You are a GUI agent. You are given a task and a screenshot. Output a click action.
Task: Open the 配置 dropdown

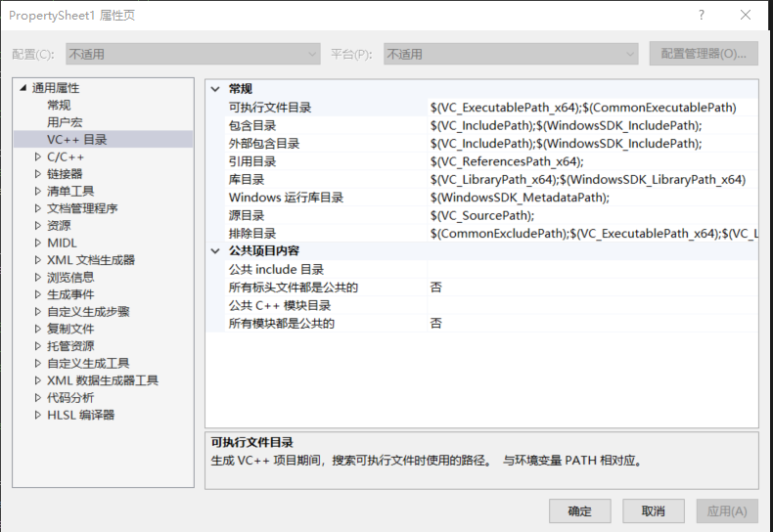[193, 54]
